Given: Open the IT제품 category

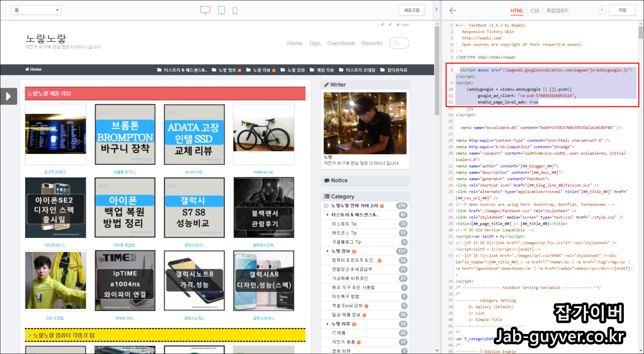Looking at the screenshot, I should point(339,333).
